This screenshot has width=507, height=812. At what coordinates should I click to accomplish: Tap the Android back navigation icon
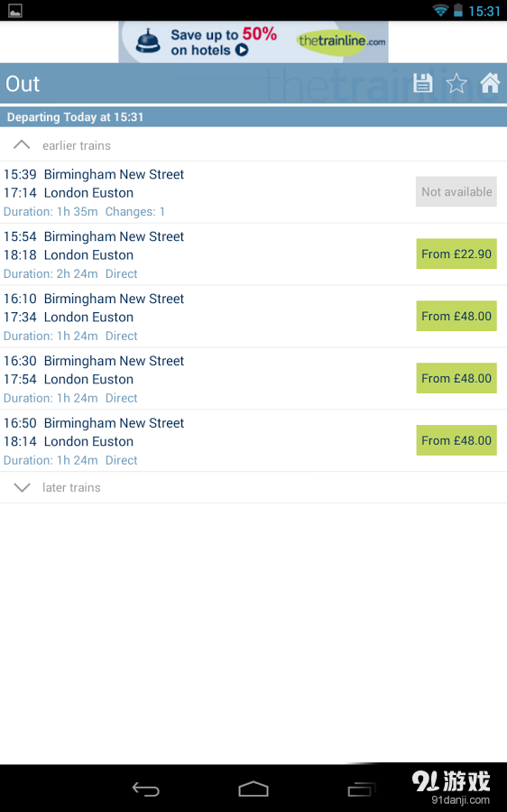pyautogui.click(x=145, y=789)
